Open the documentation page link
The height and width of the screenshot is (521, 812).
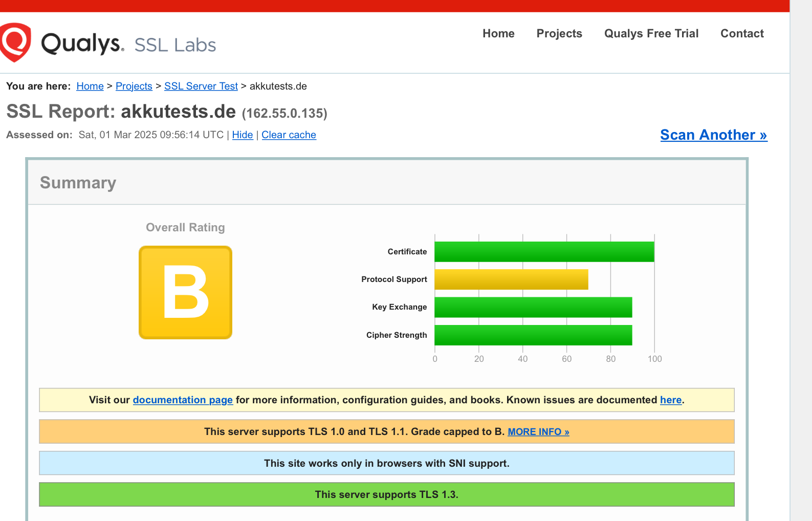(183, 400)
